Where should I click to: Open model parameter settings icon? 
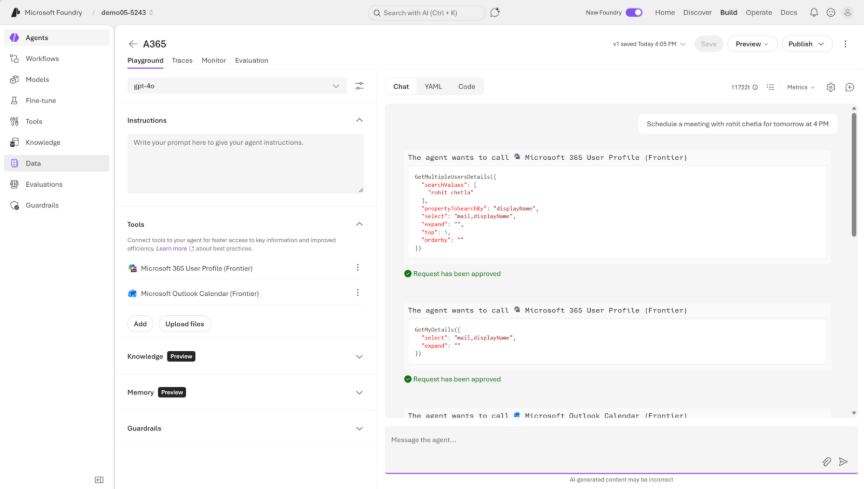359,86
